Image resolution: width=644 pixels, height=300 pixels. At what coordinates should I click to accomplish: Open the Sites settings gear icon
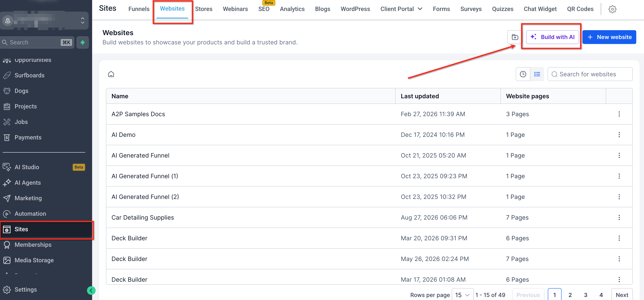coord(612,9)
